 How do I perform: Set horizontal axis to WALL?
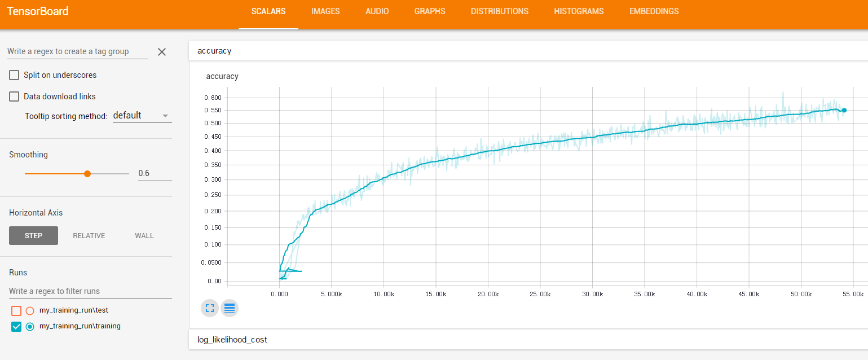click(144, 236)
